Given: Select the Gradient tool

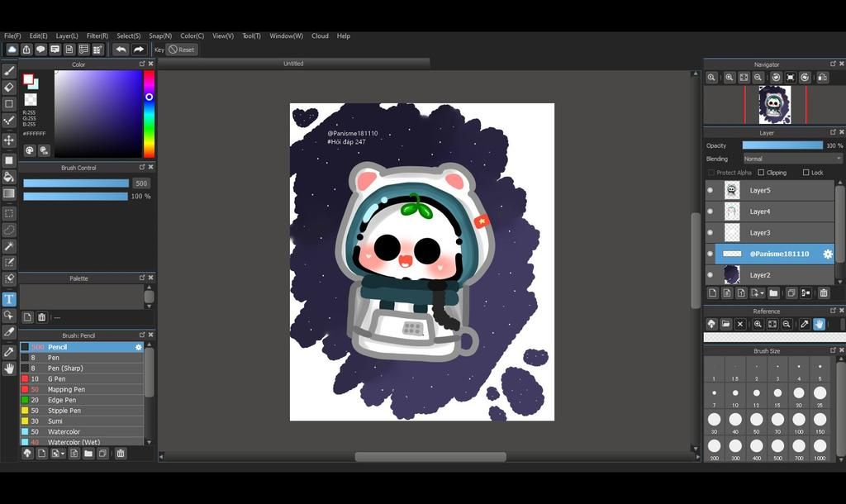Looking at the screenshot, I should (x=9, y=193).
